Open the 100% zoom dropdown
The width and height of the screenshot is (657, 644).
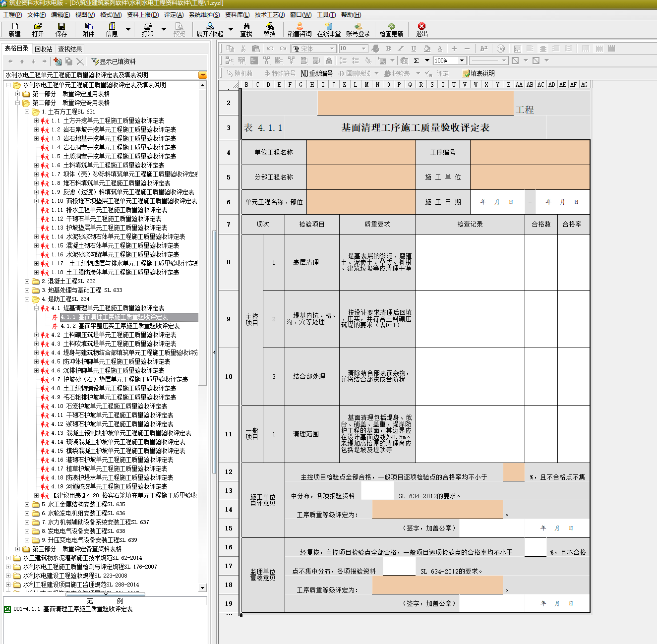tap(462, 60)
